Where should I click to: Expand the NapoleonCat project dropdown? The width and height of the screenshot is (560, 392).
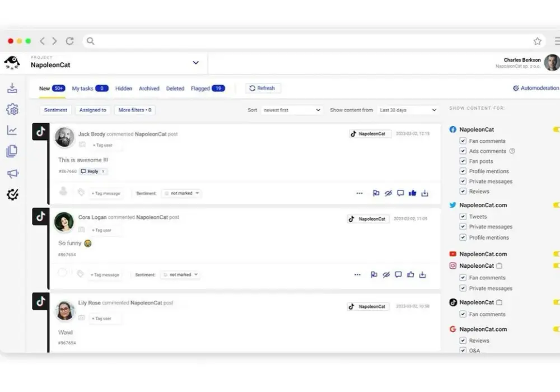click(x=195, y=63)
